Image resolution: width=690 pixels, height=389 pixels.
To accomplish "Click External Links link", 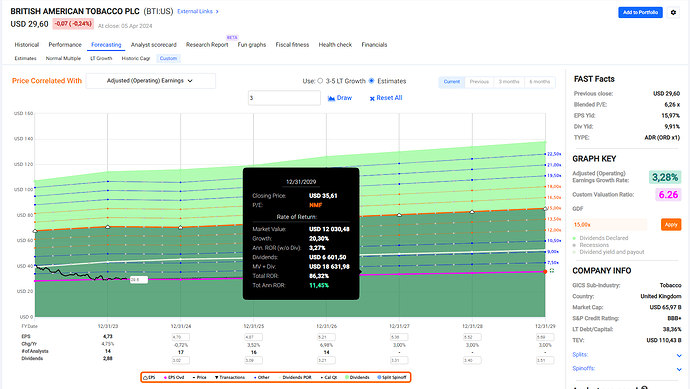I will coord(195,11).
